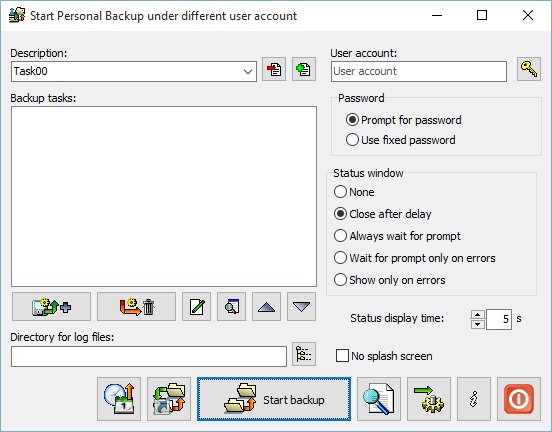Click inside the Backup tasks list box

[x=164, y=196]
